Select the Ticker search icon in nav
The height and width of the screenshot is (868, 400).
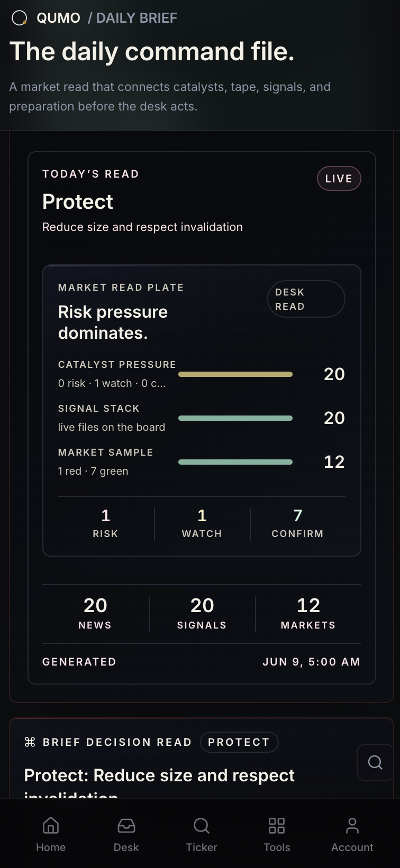pos(202,825)
